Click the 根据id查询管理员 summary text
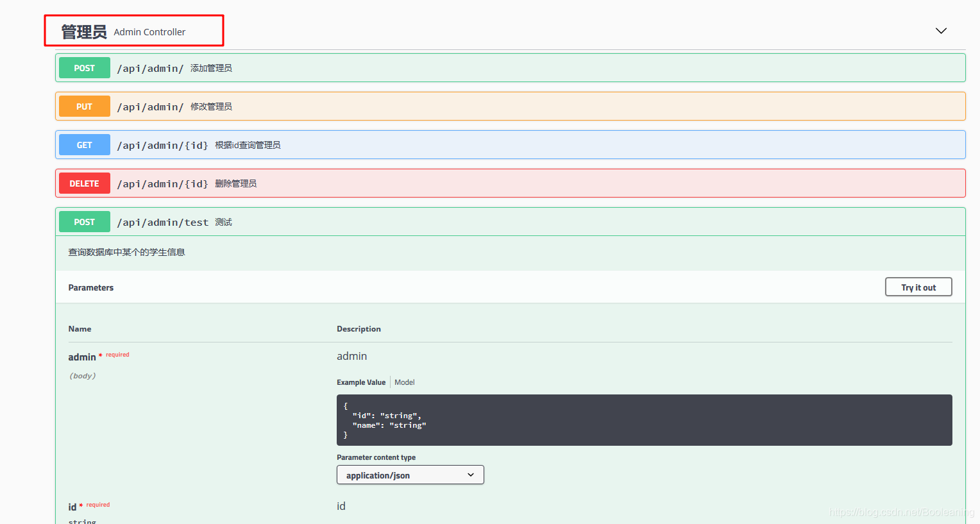 tap(248, 145)
